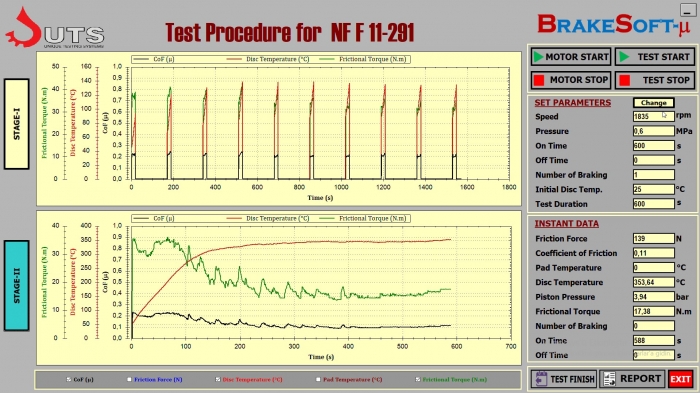Click the BrakeSoft-μ logo

coord(614,25)
